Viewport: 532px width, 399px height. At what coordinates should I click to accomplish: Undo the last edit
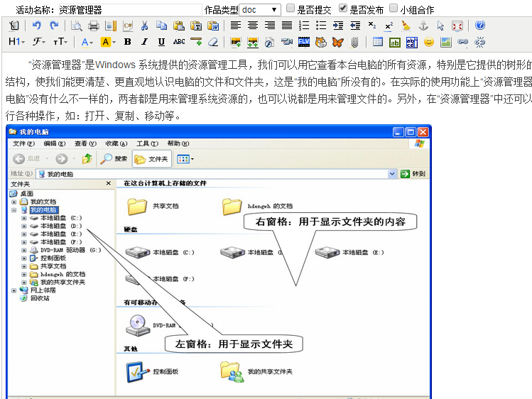coord(37,26)
